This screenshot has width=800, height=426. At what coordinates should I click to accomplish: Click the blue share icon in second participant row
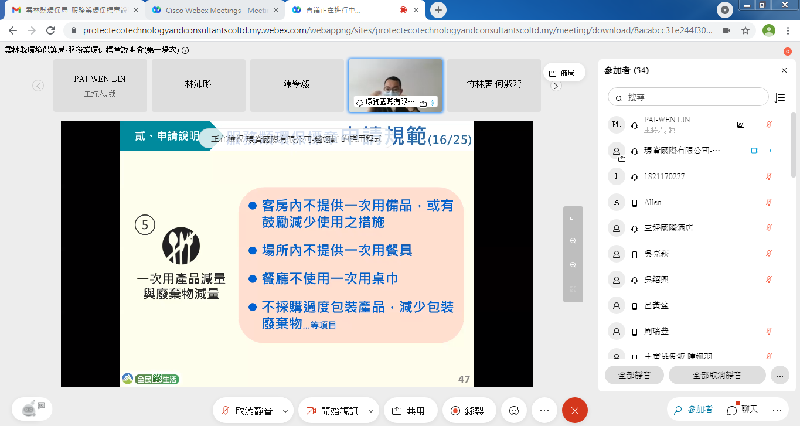coord(754,151)
